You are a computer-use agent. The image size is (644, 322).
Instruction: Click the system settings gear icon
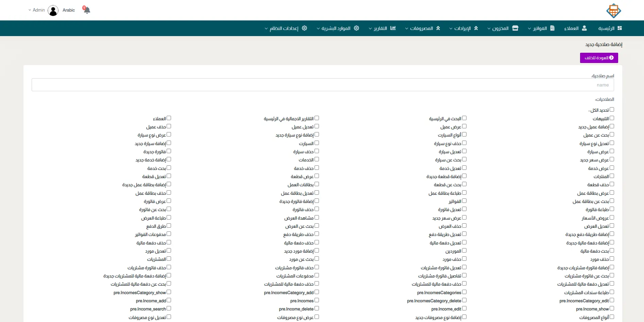(304, 28)
